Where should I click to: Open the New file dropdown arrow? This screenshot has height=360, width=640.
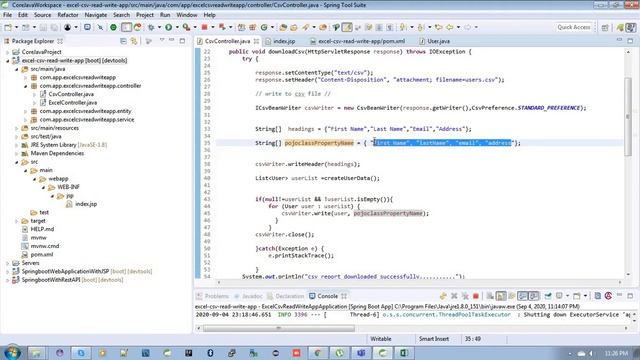(x=16, y=27)
